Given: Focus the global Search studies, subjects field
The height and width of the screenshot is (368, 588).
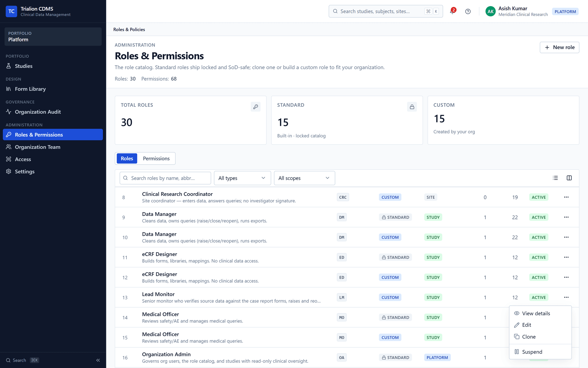Looking at the screenshot, I should (386, 11).
